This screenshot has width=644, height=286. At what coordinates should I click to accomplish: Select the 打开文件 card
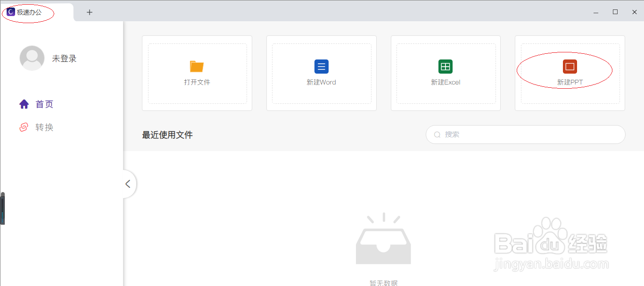pyautogui.click(x=197, y=73)
